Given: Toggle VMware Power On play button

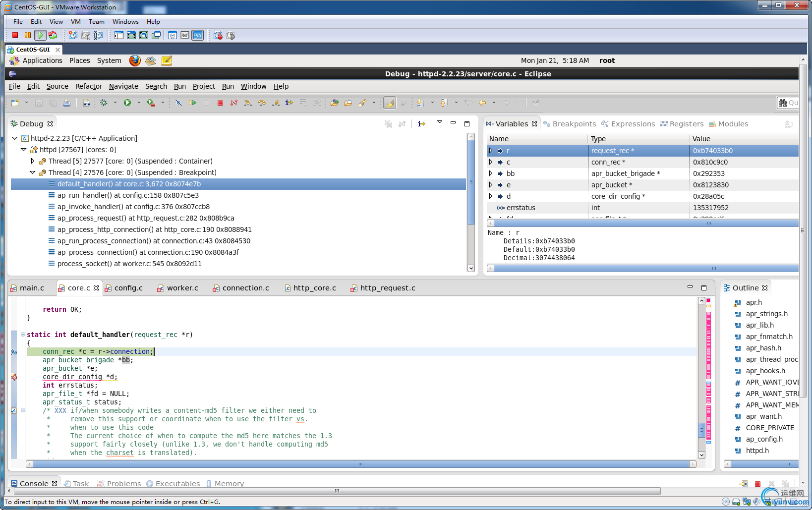Looking at the screenshot, I should (x=41, y=35).
